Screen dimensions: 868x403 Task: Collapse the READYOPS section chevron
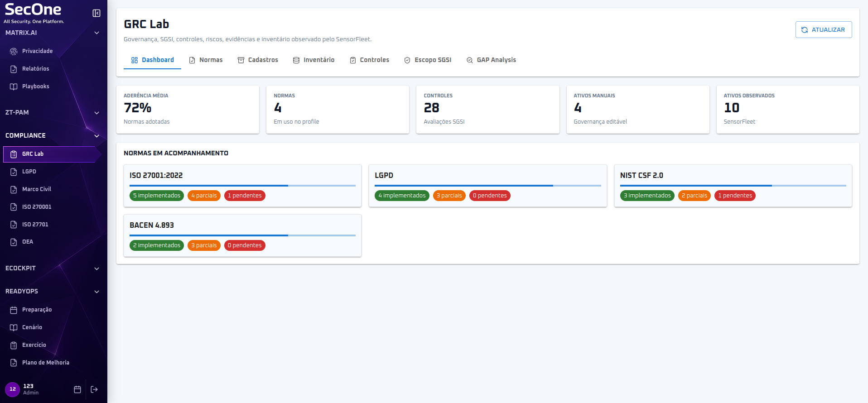96,292
